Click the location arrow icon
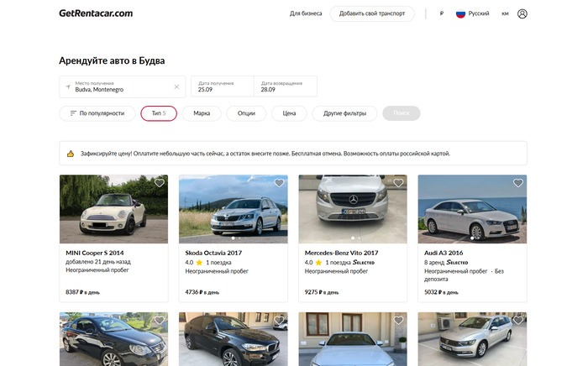Image resolution: width=588 pixels, height=366 pixels. pyautogui.click(x=66, y=86)
